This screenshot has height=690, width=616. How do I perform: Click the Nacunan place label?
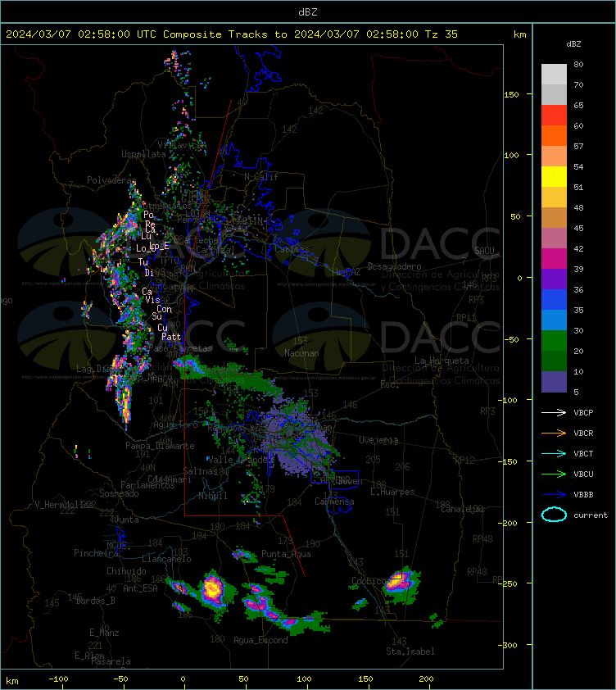301,353
